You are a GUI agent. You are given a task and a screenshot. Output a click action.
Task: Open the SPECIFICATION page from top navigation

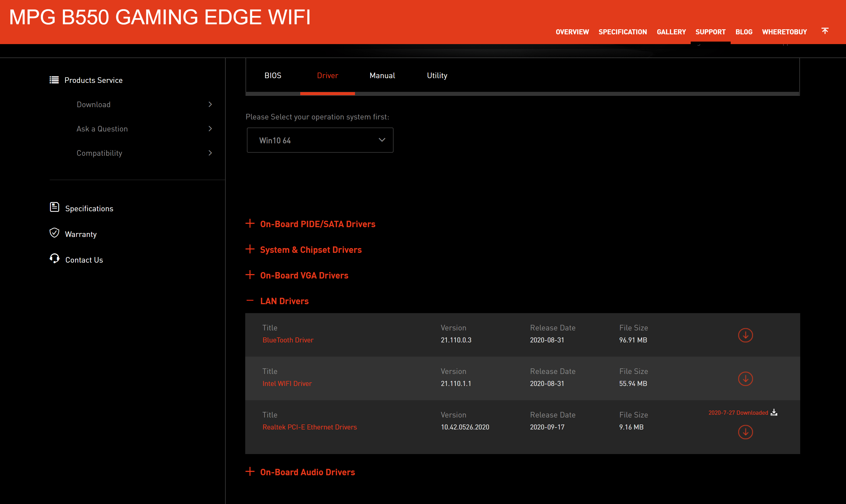point(623,32)
